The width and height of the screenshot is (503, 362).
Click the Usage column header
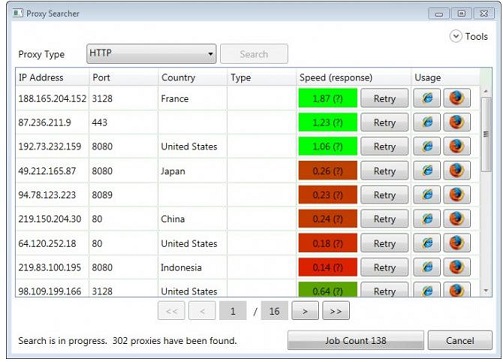click(x=445, y=77)
